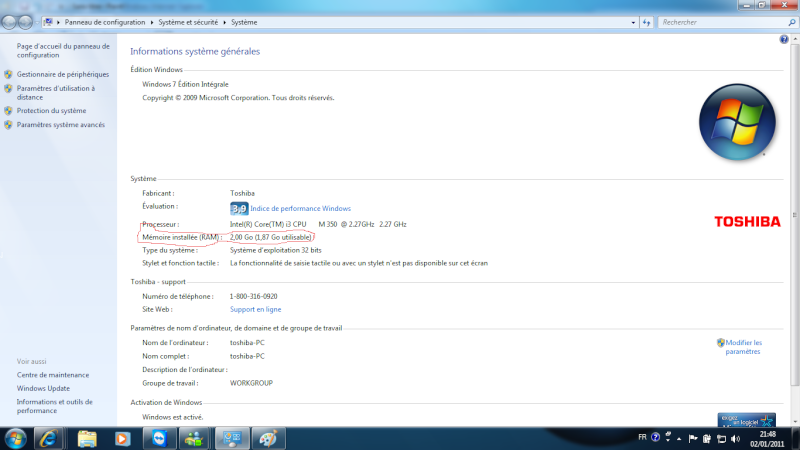Click the WORKGROUP value
Image resolution: width=800 pixels, height=450 pixels.
tap(251, 383)
